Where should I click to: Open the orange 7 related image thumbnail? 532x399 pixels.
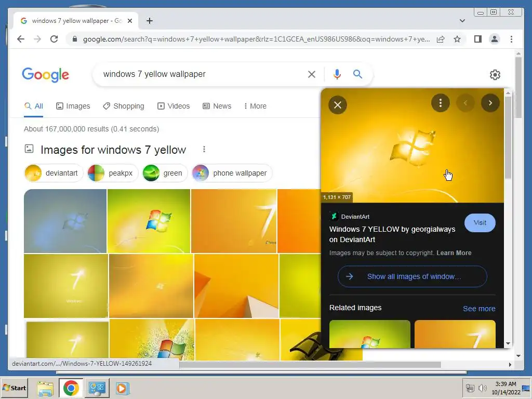(455, 334)
